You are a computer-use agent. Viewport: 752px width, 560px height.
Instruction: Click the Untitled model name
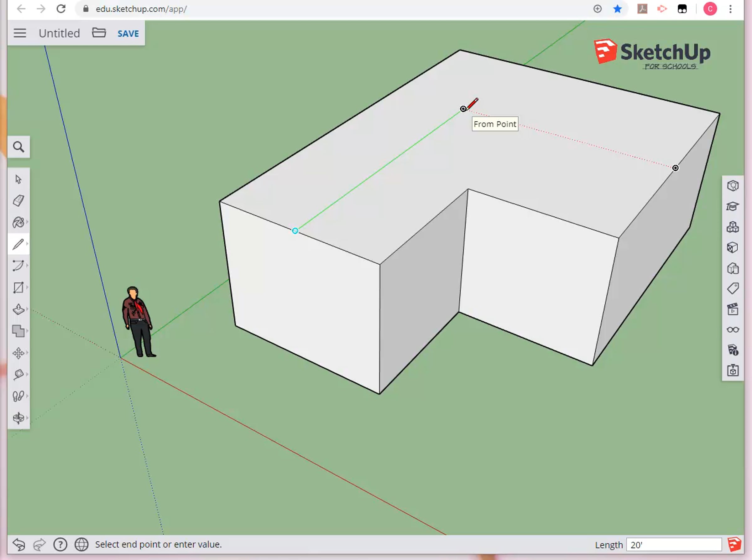59,33
